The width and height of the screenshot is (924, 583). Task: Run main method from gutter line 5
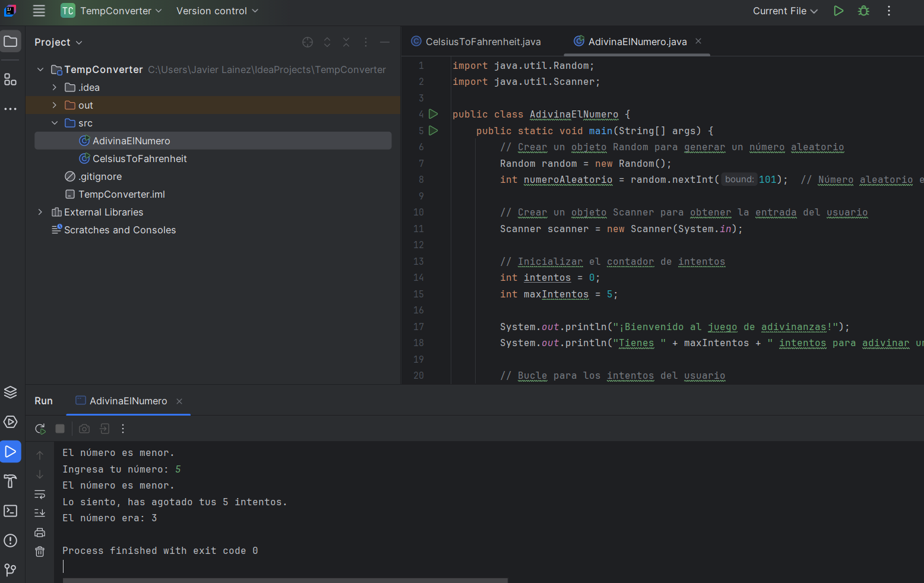[433, 131]
